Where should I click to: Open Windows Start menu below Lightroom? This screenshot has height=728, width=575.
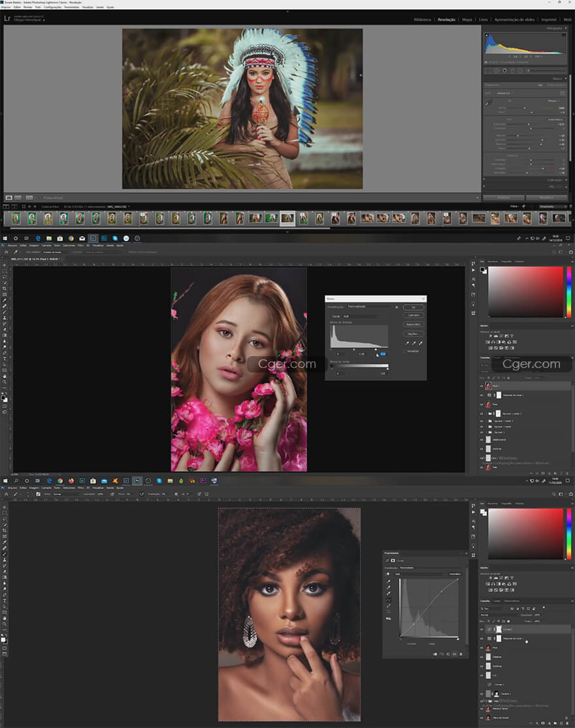(5, 238)
